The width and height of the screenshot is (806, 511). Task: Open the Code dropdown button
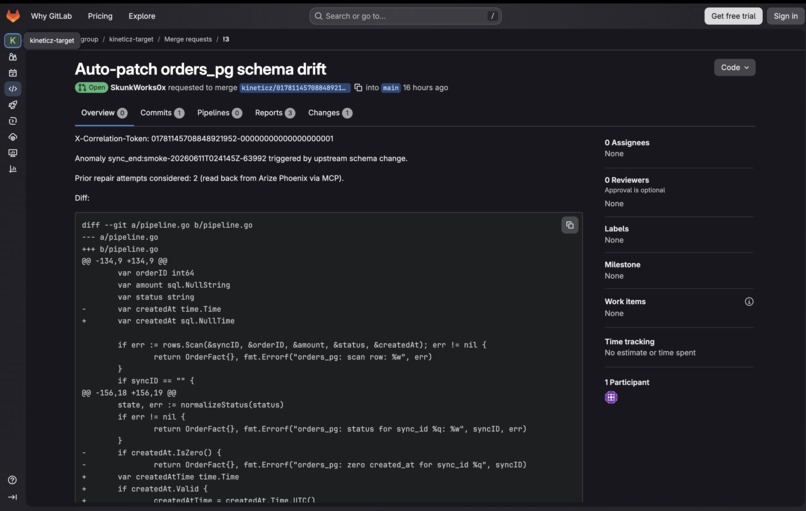(x=735, y=67)
